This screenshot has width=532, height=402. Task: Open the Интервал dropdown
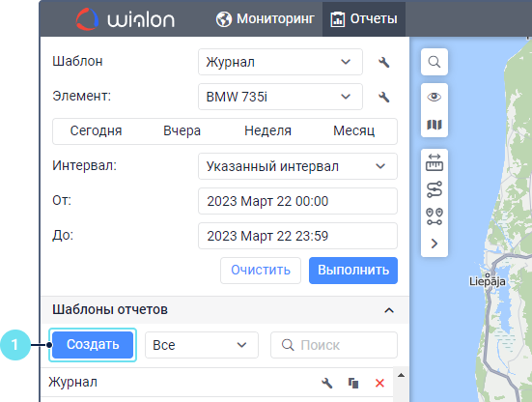[x=297, y=166]
